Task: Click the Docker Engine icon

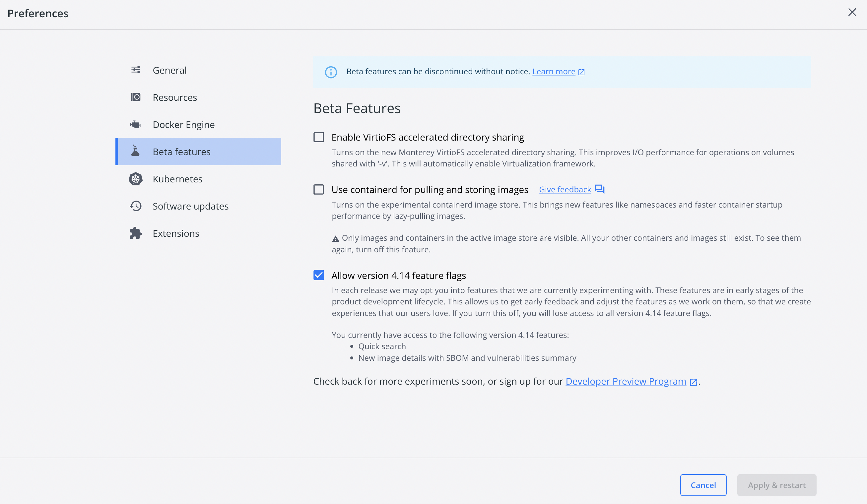Action: pos(136,124)
